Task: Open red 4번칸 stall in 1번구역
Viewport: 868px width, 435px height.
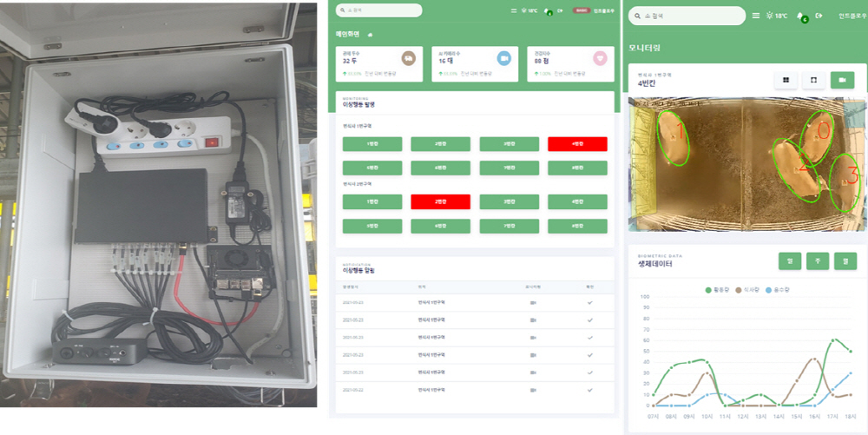Action: coord(577,144)
